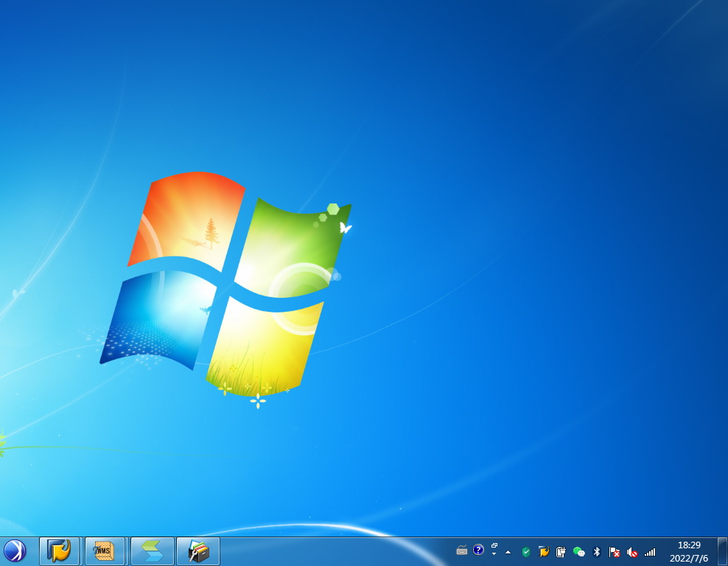728x566 pixels.
Task: Open the Safely Remove Hardware tray icon
Action: tap(561, 551)
